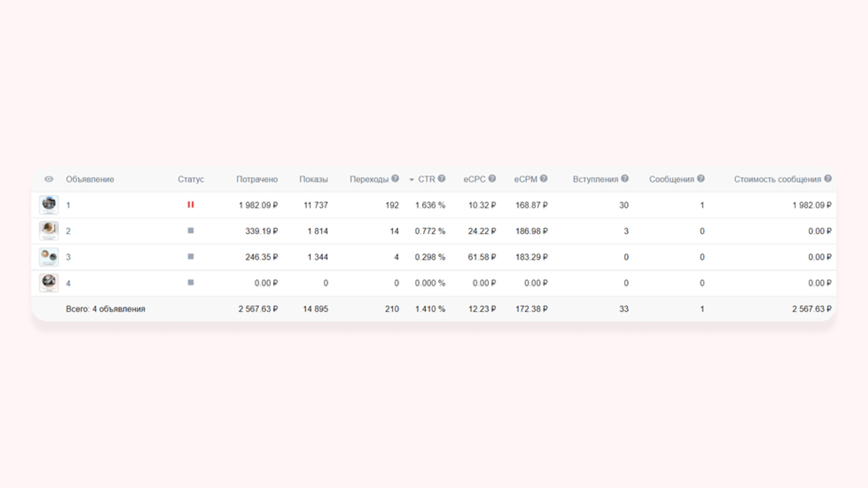Sort by the Показы column header
Image resolution: width=868 pixels, height=488 pixels.
coord(313,179)
